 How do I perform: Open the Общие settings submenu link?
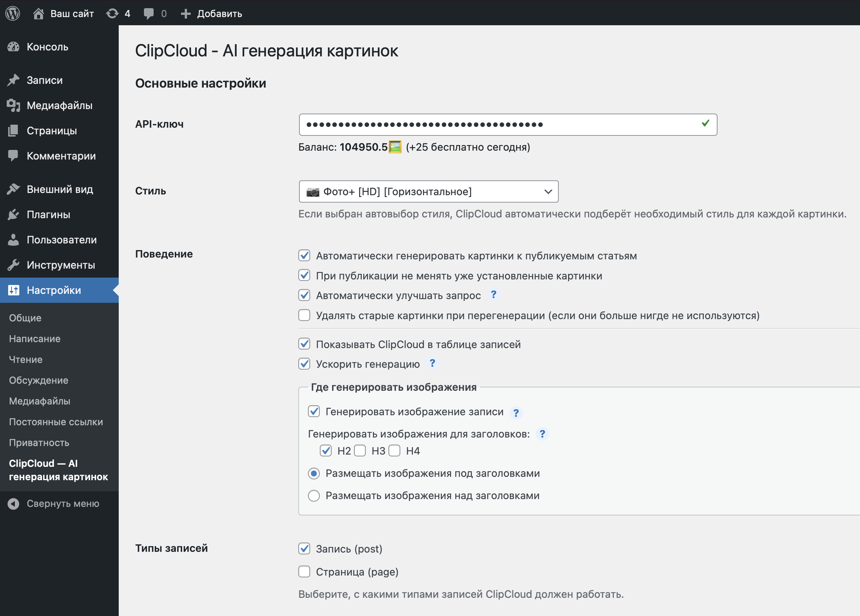pos(25,318)
